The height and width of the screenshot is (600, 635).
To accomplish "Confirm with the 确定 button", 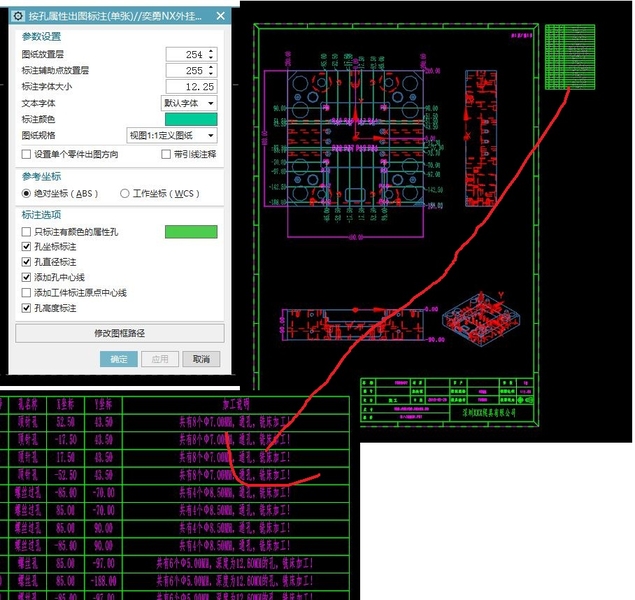I will 119,359.
